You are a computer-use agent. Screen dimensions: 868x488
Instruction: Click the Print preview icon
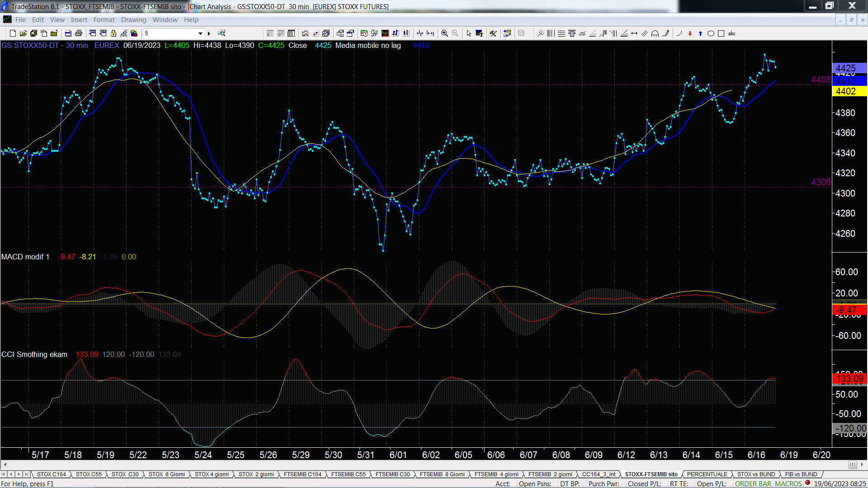click(x=68, y=33)
